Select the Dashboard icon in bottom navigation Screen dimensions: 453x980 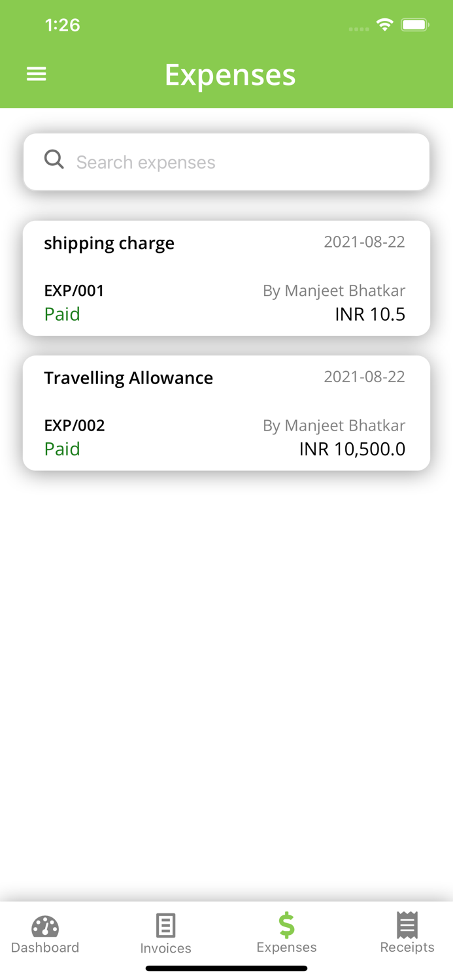[44, 924]
